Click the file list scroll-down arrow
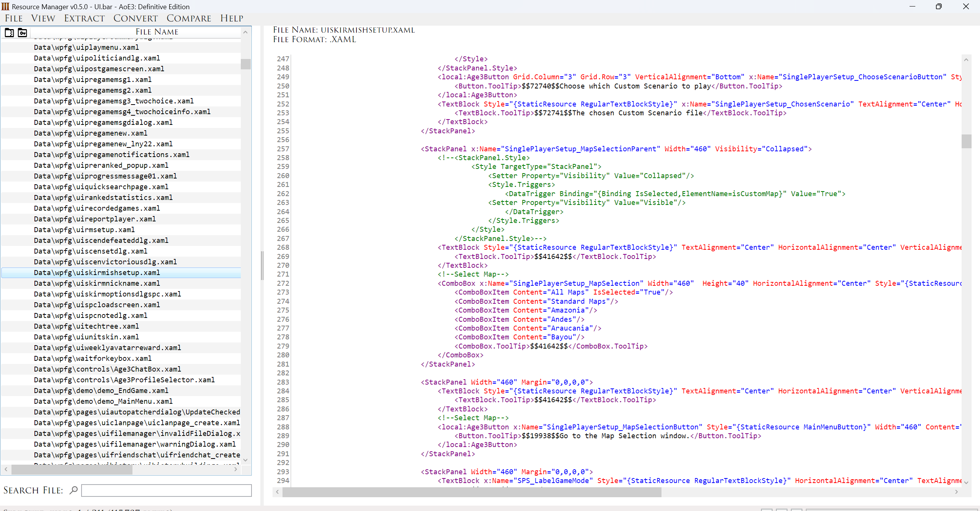Screen dimensions: 980x511 coord(245,460)
